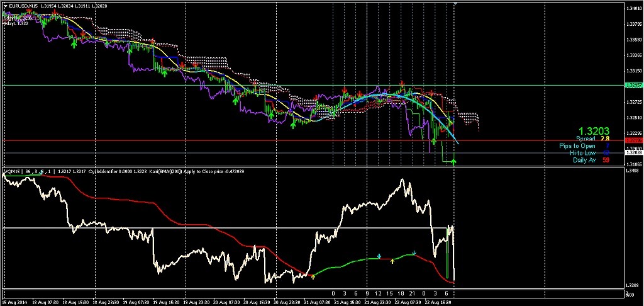Click red sell arrow at the 22 Aug price peak
Viewport: 644px width, 306px height.
401,84
